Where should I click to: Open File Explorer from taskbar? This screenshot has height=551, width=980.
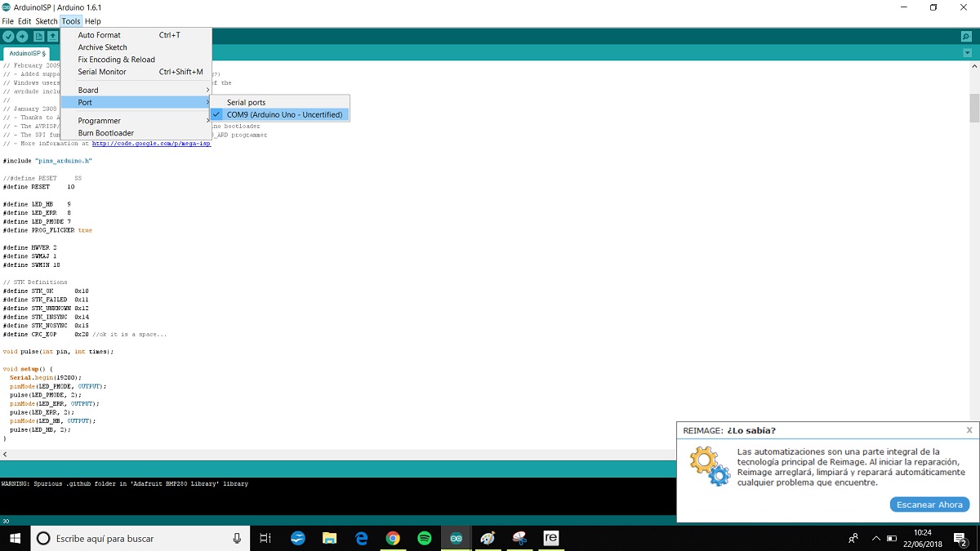tap(329, 538)
